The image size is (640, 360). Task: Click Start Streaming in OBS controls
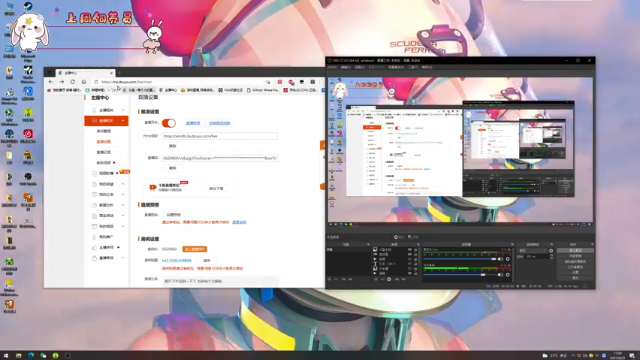coord(576,250)
